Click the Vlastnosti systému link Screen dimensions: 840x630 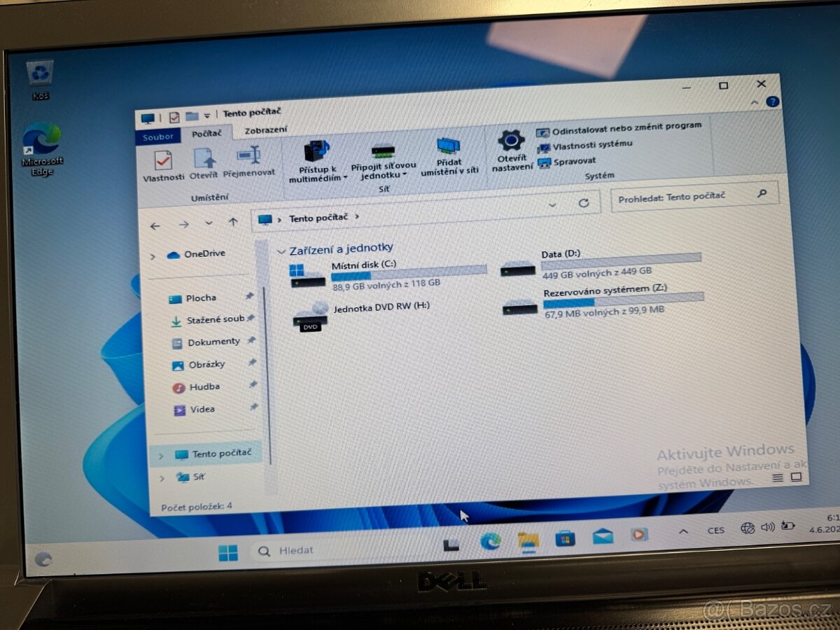pyautogui.click(x=591, y=146)
